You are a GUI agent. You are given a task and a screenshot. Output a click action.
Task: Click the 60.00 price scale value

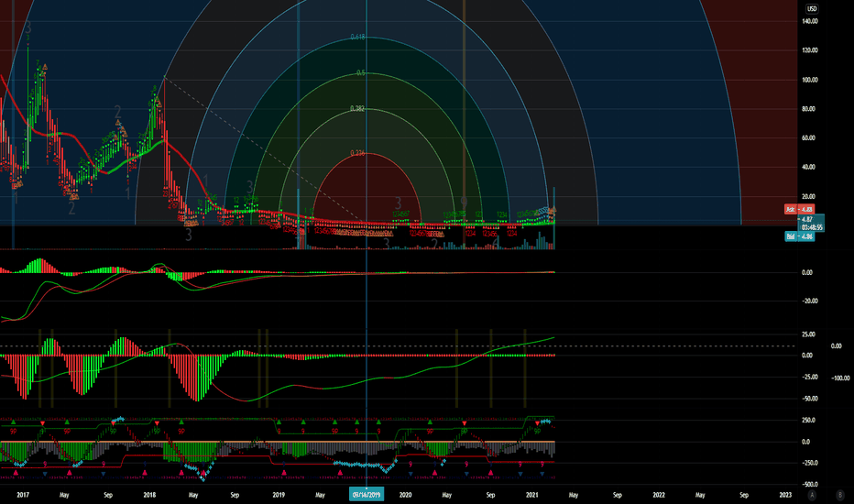tap(808, 137)
